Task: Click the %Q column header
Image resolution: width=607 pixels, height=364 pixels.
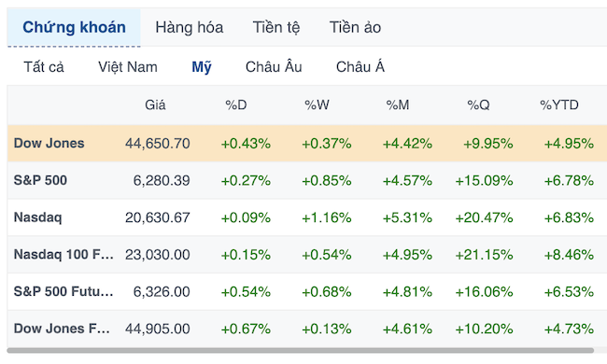Action: [478, 105]
